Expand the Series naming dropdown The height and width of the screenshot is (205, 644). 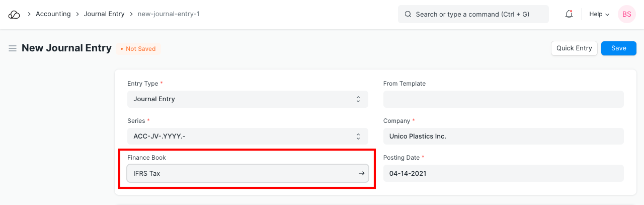point(247,136)
